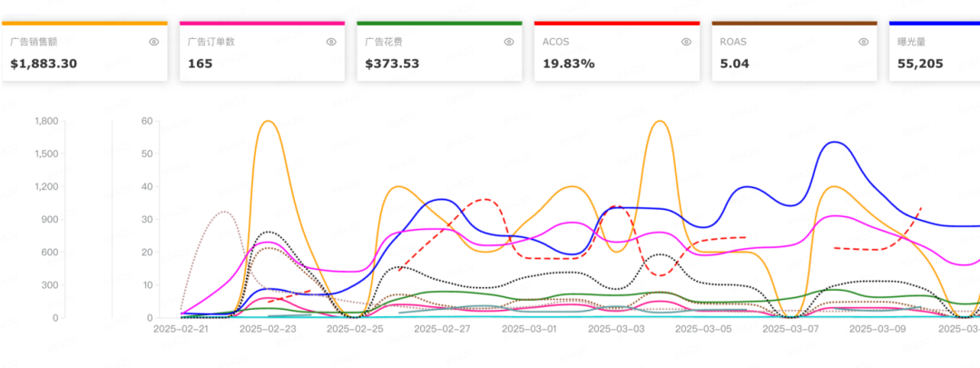Select the ACOS metric card
The height and width of the screenshot is (368, 980).
[617, 51]
